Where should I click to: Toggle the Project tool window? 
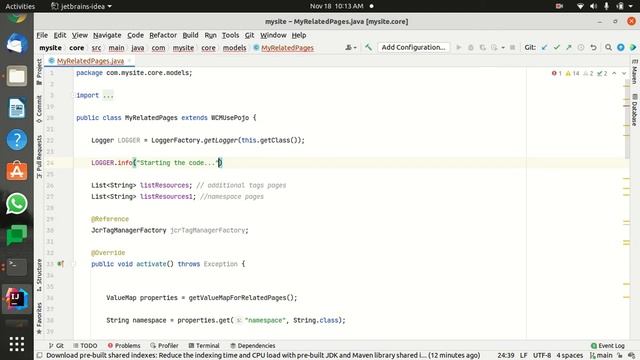point(39,72)
